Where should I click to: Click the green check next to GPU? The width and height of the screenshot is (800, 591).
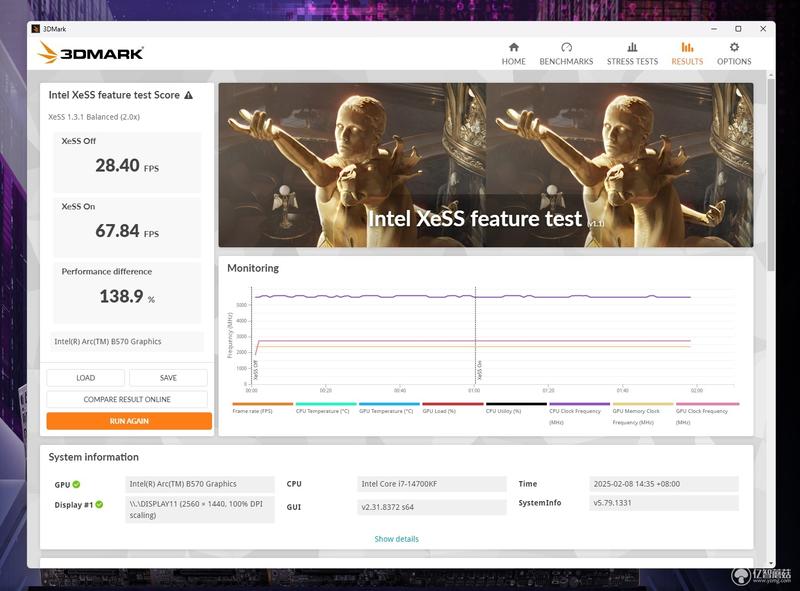coord(76,484)
